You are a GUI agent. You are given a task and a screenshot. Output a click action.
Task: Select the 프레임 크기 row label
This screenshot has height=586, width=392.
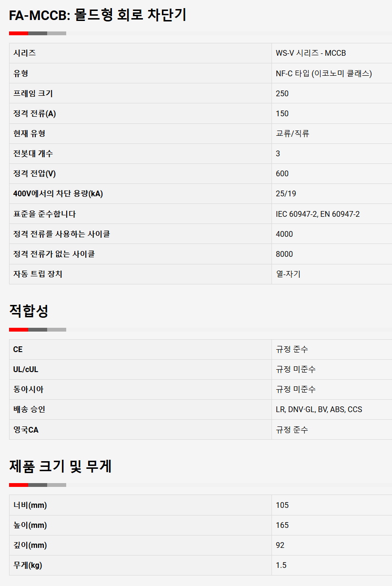pos(33,93)
